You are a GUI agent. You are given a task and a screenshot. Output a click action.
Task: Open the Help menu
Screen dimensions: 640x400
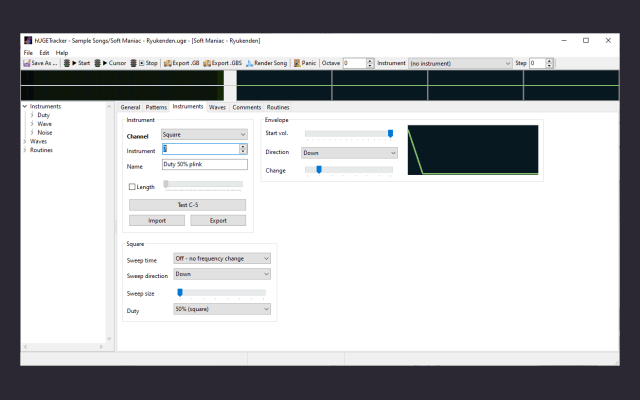62,53
